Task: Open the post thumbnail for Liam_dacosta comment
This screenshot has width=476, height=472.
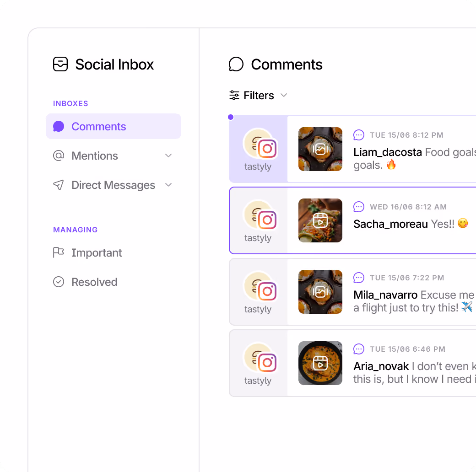Action: point(320,149)
